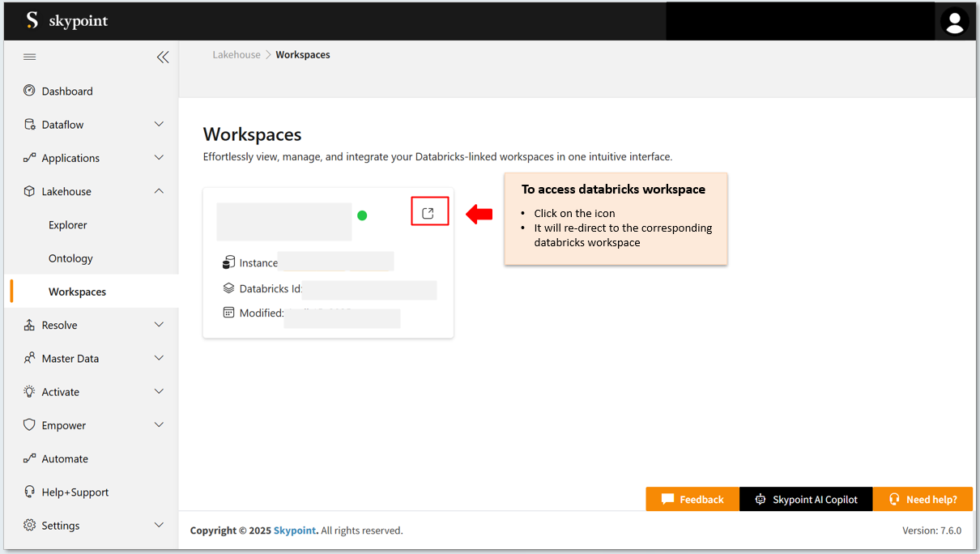Click the Feedback button

692,499
